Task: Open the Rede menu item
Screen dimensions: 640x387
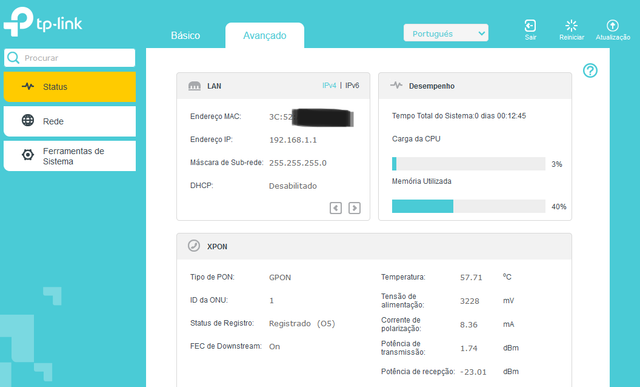Action: (x=70, y=121)
